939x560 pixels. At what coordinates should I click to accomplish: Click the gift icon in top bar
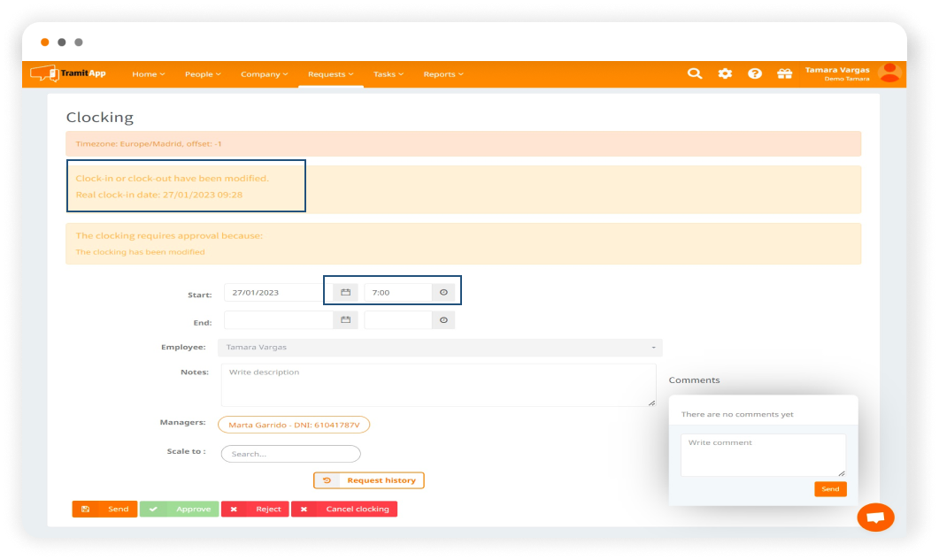tap(784, 73)
